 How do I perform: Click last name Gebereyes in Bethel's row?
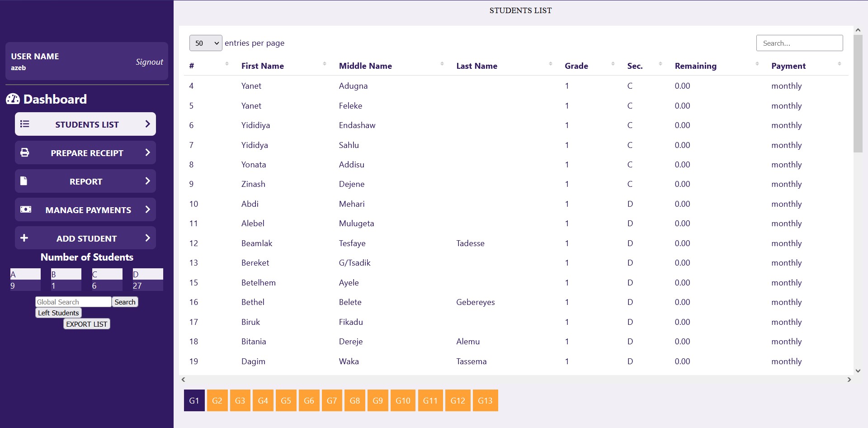point(476,302)
